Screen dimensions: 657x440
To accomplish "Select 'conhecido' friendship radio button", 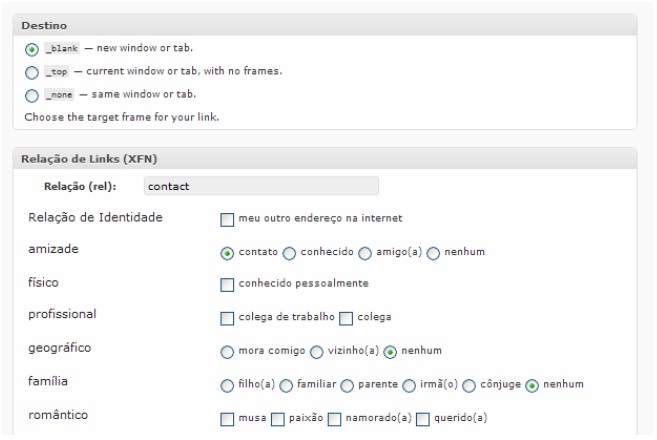I will (289, 253).
